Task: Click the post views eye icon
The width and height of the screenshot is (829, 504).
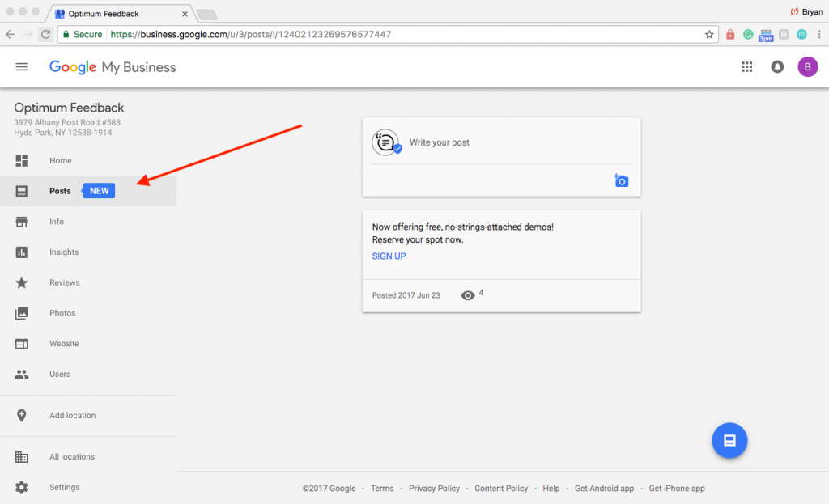Action: [468, 296]
